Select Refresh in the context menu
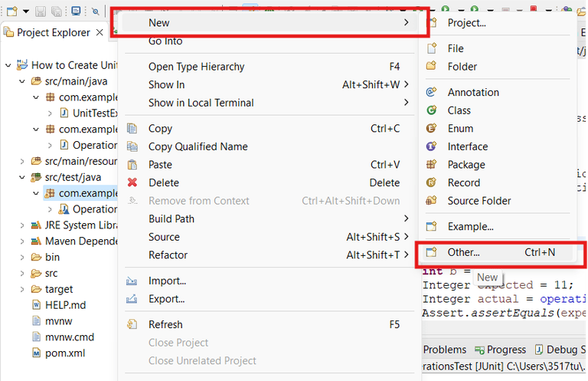 (165, 324)
